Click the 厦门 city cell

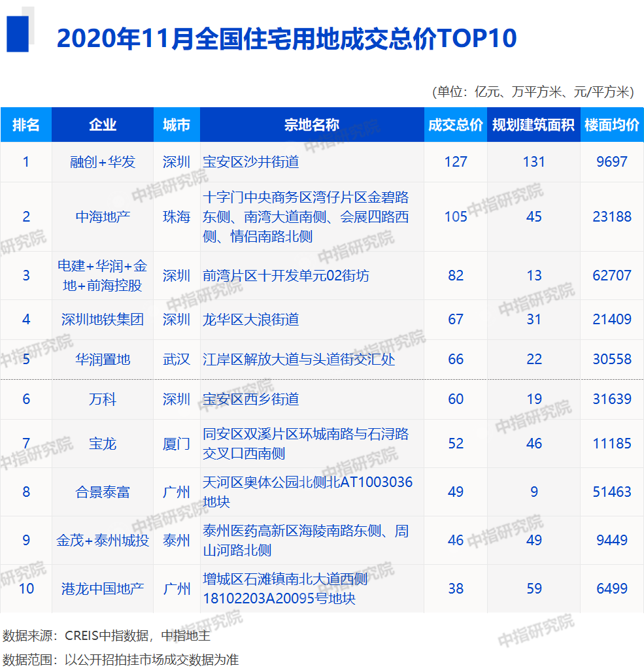(x=177, y=444)
